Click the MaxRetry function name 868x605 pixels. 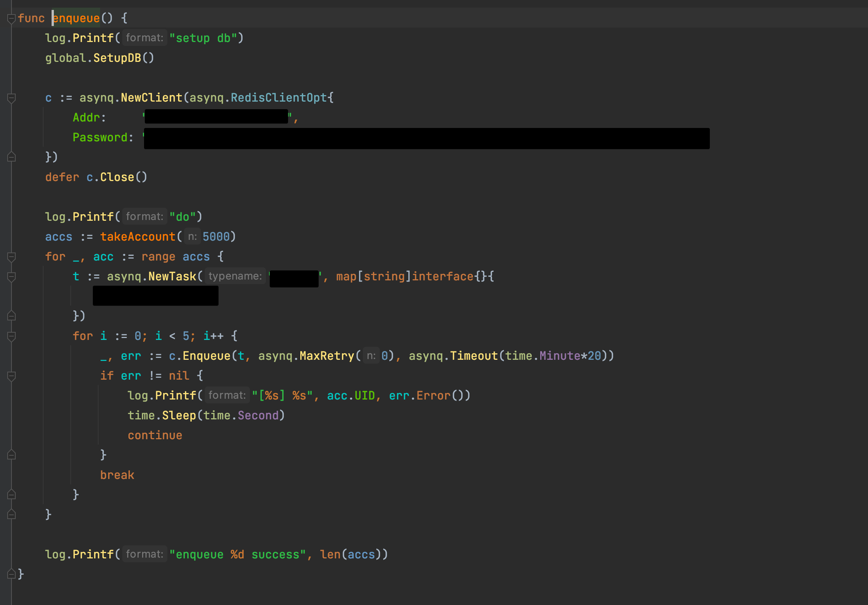tap(327, 356)
